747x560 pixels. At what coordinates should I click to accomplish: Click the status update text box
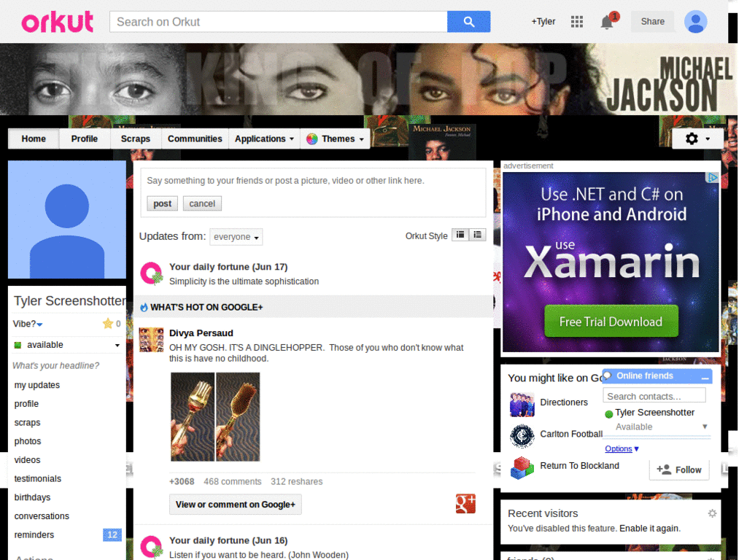(x=313, y=181)
